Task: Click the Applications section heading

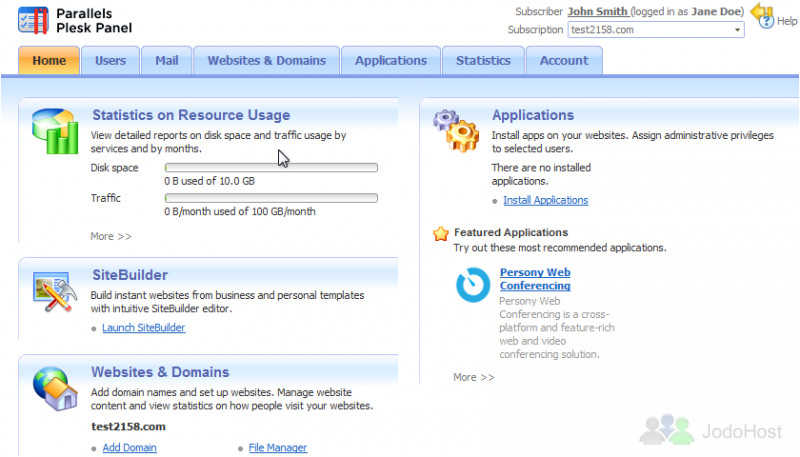Action: [533, 115]
